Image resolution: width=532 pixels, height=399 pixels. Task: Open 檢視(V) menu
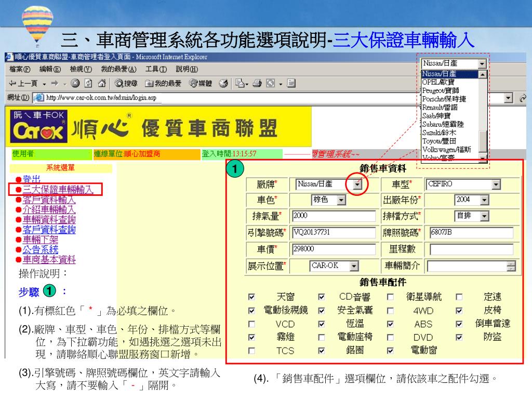(x=81, y=69)
